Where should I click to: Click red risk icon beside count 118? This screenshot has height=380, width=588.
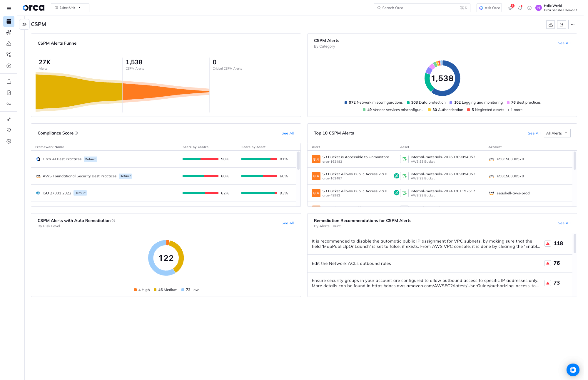(547, 243)
